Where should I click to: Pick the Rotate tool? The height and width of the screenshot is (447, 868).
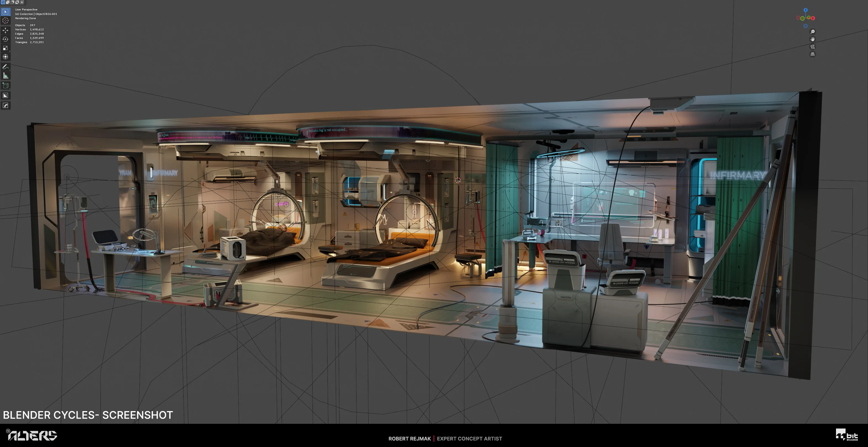pos(6,39)
